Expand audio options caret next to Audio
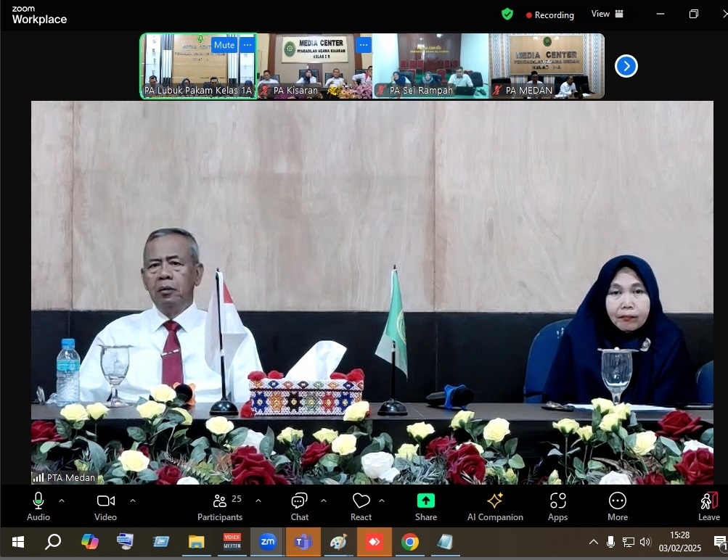The height and width of the screenshot is (560, 728). pyautogui.click(x=62, y=501)
